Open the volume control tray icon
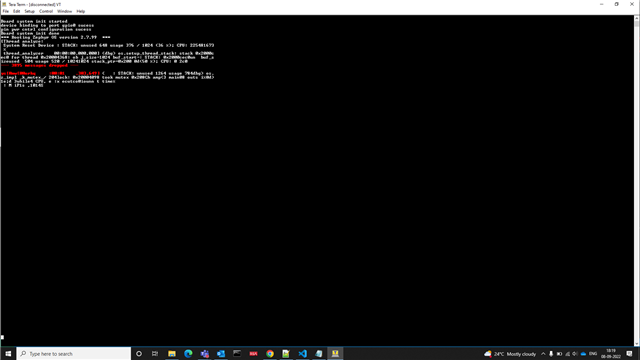Image resolution: width=640 pixels, height=360 pixels. (575, 354)
